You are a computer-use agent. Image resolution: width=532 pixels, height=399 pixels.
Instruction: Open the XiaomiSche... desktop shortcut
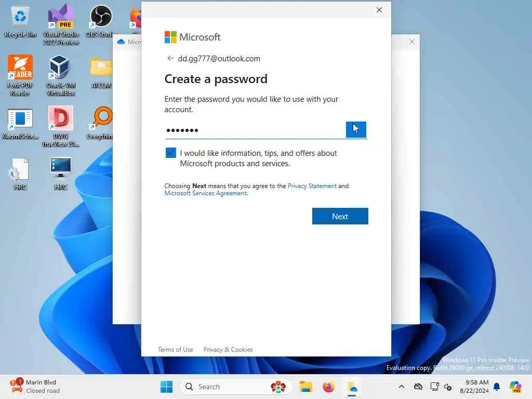(x=20, y=124)
